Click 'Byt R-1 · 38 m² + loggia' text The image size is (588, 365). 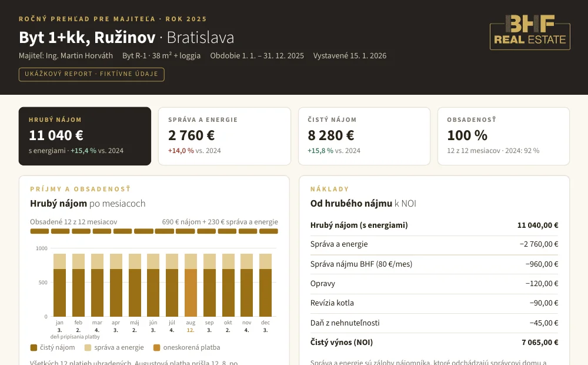click(161, 55)
